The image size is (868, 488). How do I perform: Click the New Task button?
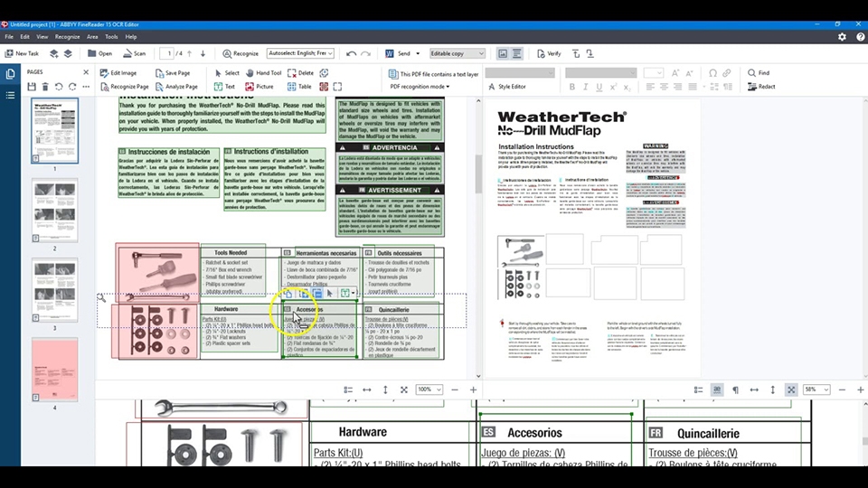[22, 53]
